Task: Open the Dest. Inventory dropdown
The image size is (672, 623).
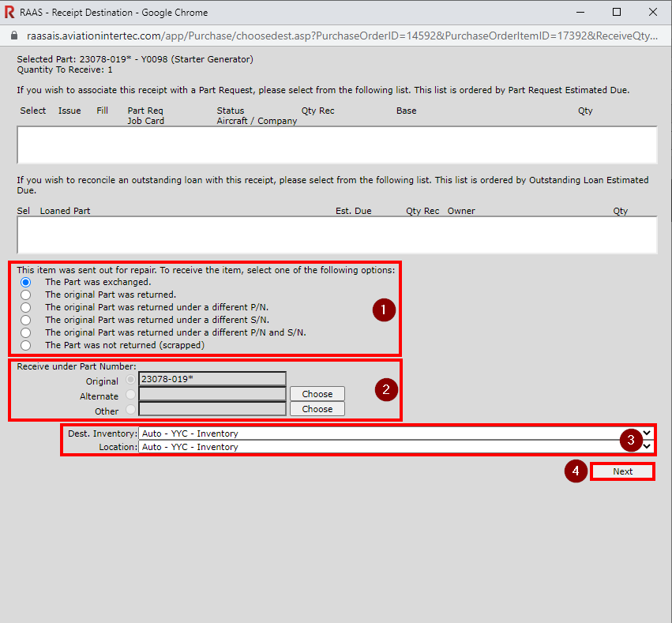Action: pyautogui.click(x=646, y=433)
